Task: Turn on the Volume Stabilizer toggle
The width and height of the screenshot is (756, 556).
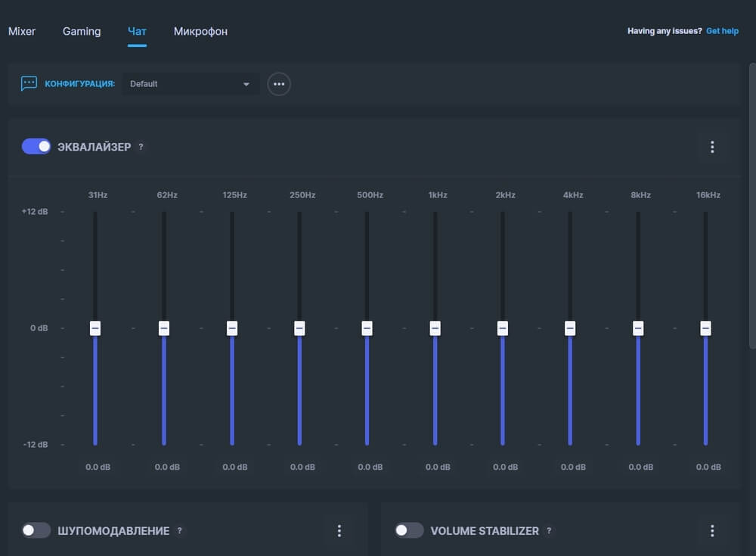Action: pos(409,531)
